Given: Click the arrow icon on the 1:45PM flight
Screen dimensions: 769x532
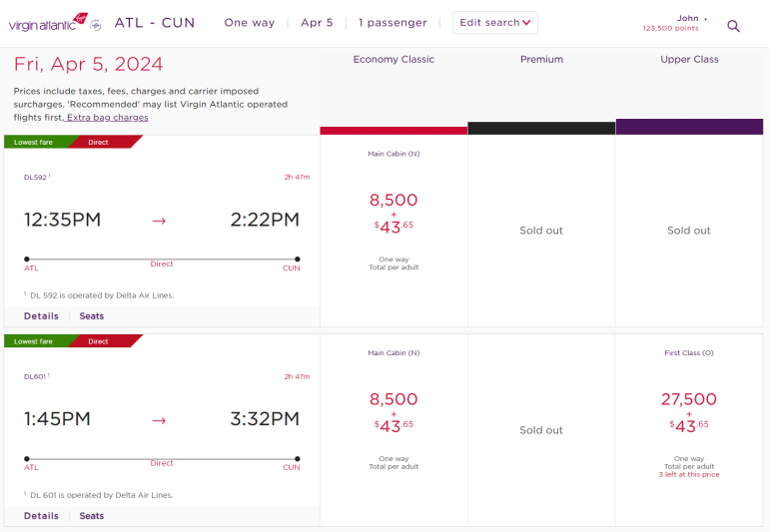Looking at the screenshot, I should click(159, 420).
